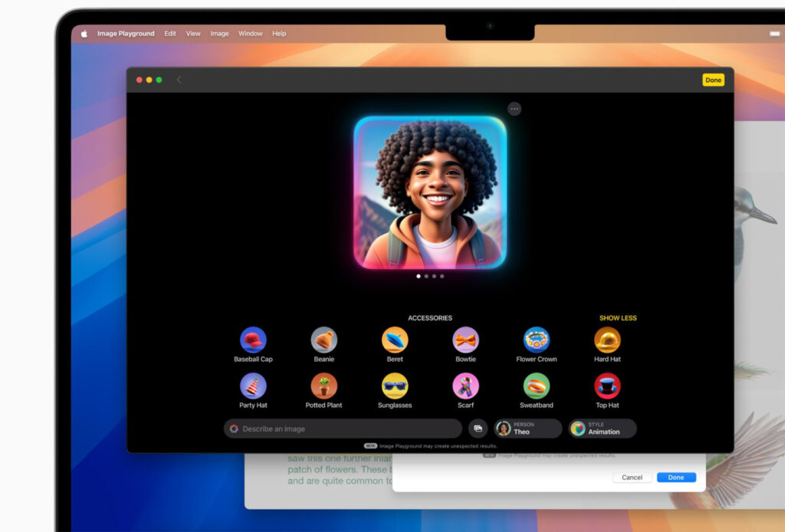Click the yellow Done button

tap(713, 80)
